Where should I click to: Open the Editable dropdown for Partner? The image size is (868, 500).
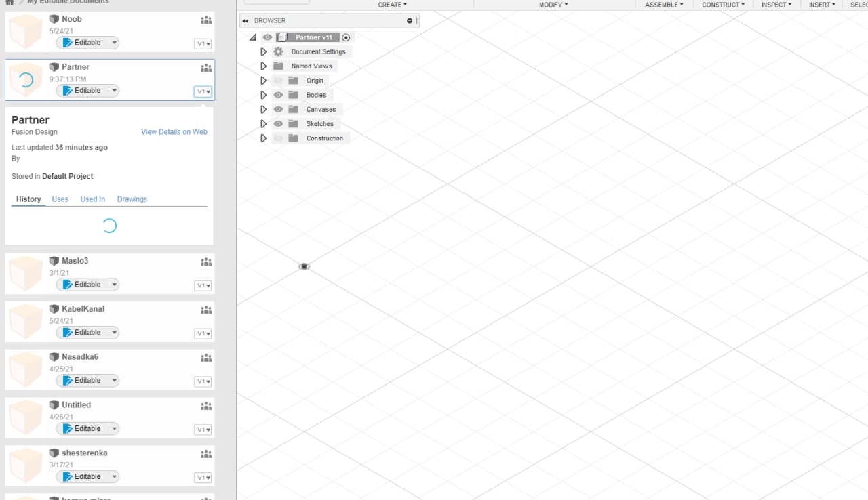87,91
